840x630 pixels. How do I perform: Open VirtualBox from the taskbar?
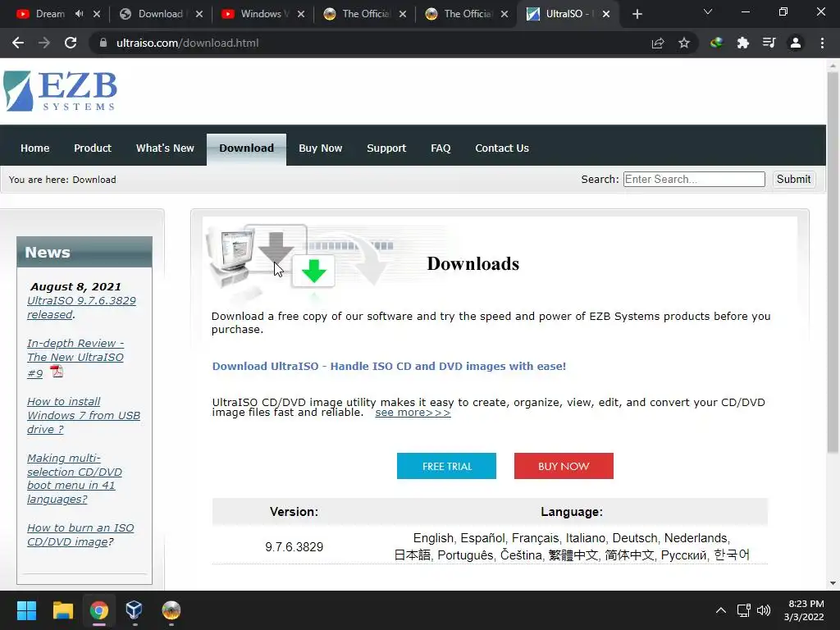click(x=134, y=610)
